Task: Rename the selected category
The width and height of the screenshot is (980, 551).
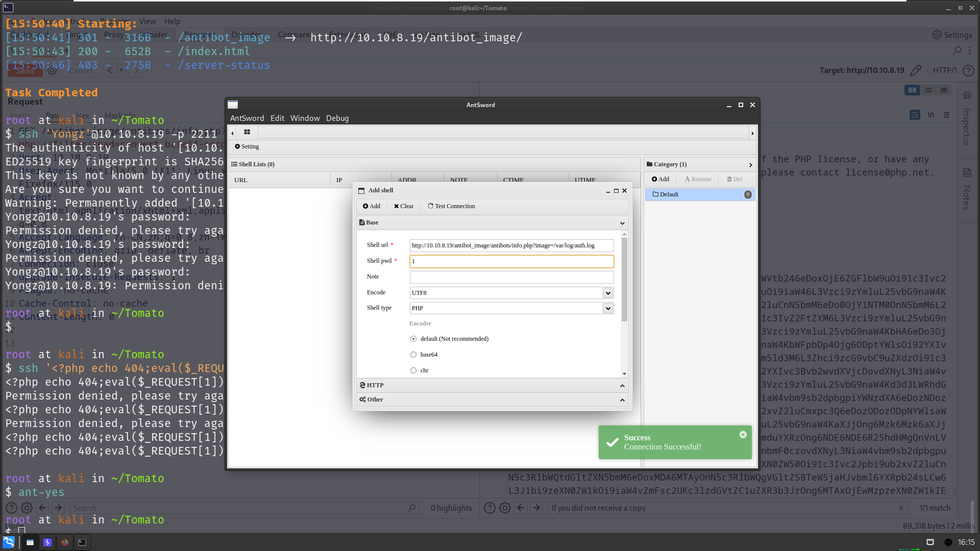Action: click(x=698, y=179)
